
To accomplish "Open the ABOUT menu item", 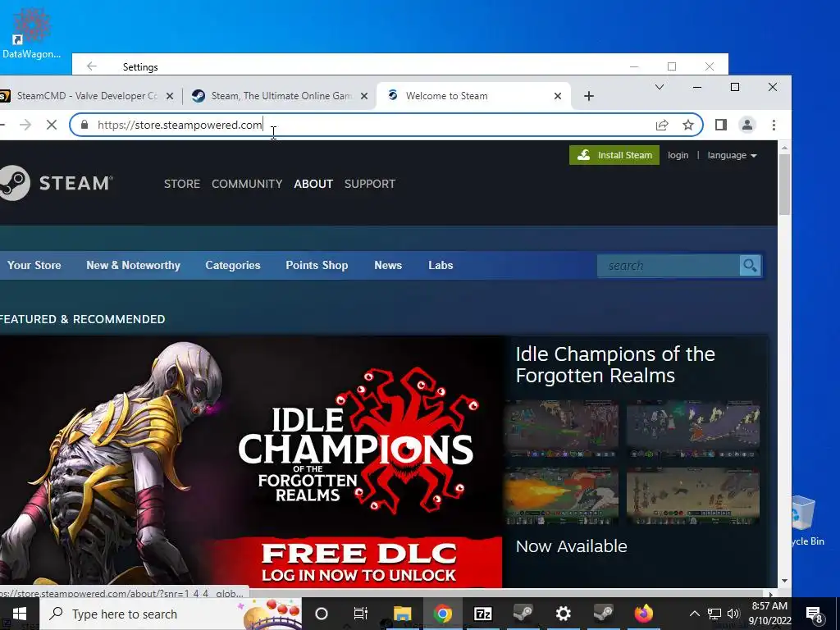I will pos(313,184).
